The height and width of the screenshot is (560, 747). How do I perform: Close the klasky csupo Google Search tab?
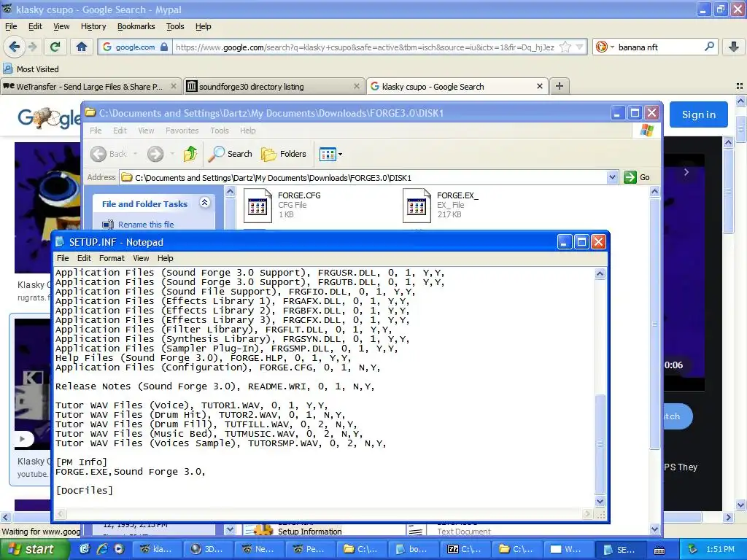(539, 86)
